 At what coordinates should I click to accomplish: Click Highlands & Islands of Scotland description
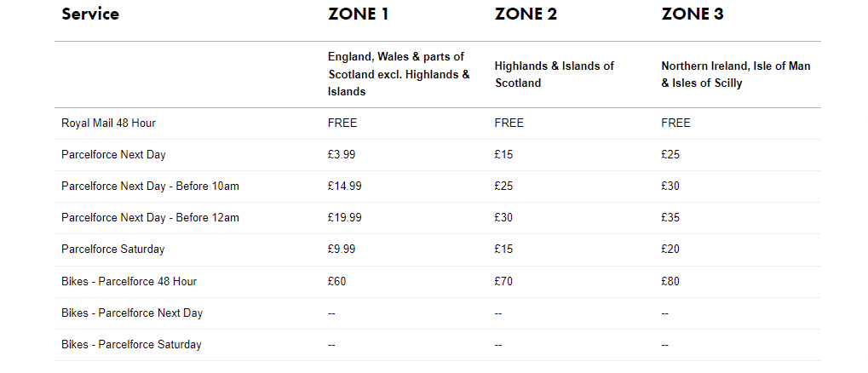click(x=555, y=74)
